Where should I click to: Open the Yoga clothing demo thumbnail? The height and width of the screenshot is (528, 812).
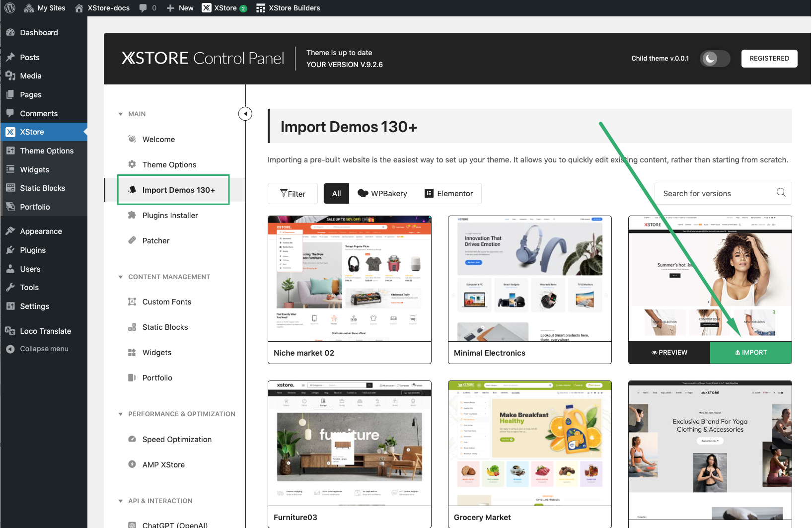tap(710, 451)
